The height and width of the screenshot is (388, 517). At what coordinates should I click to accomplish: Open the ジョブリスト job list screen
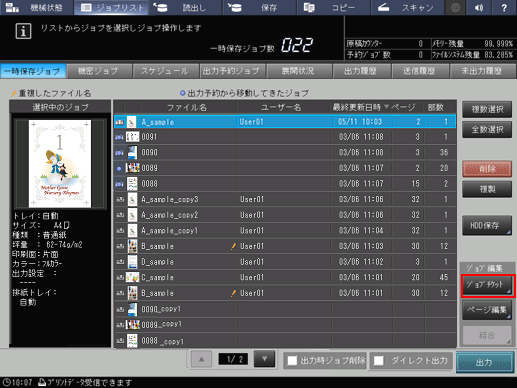112,7
